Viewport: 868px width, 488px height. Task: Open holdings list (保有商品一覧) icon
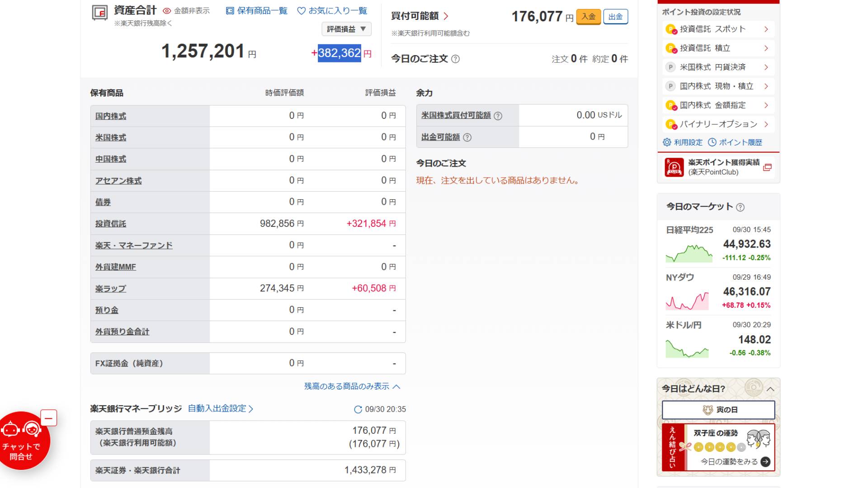(x=230, y=11)
